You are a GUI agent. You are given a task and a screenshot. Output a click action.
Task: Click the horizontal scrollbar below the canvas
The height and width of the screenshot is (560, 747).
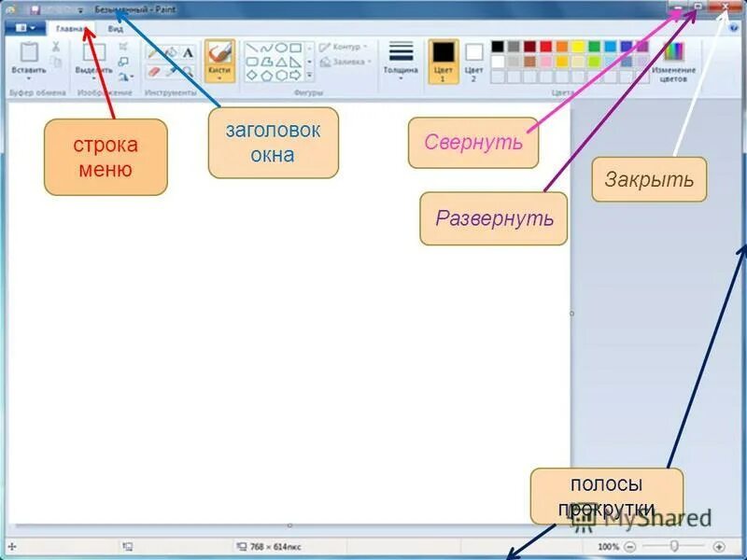click(x=280, y=528)
